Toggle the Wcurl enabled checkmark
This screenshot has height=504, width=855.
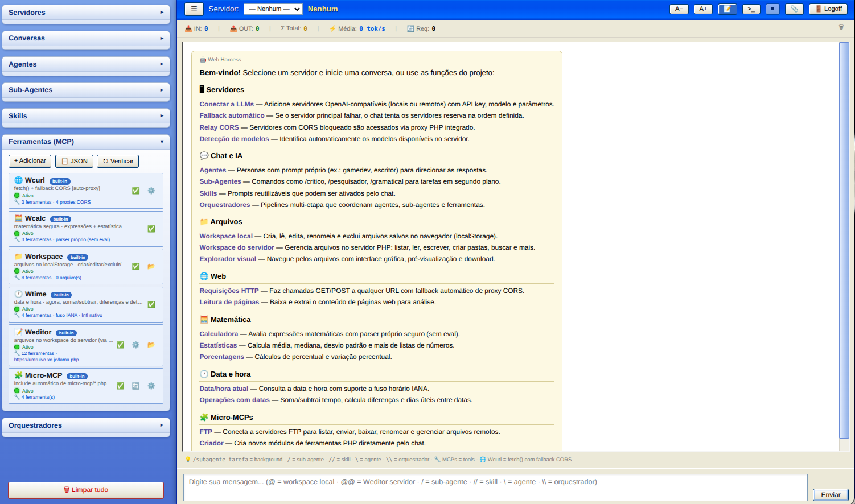coord(136,191)
